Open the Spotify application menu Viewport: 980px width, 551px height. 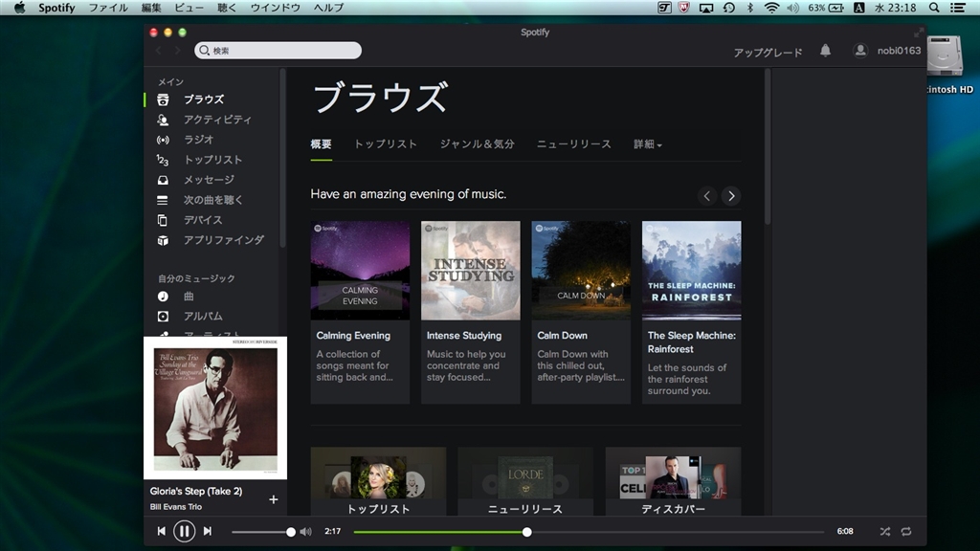coord(56,8)
